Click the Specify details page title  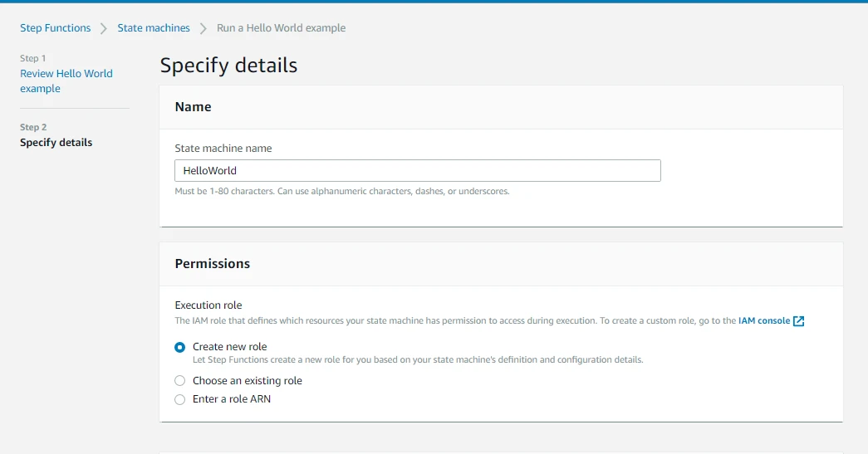coord(228,66)
